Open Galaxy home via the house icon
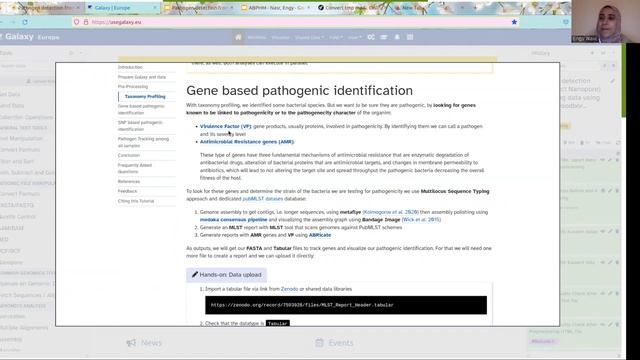This screenshot has height=360, width=640. 238,37
